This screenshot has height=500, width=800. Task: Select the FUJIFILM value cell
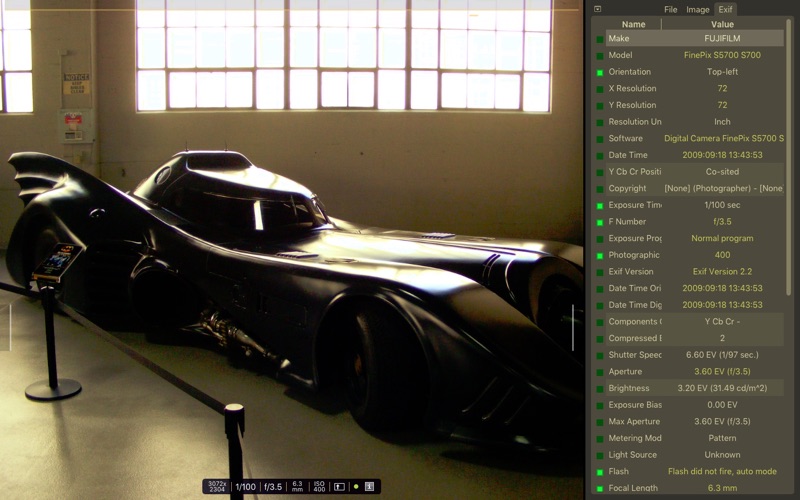pyautogui.click(x=722, y=38)
